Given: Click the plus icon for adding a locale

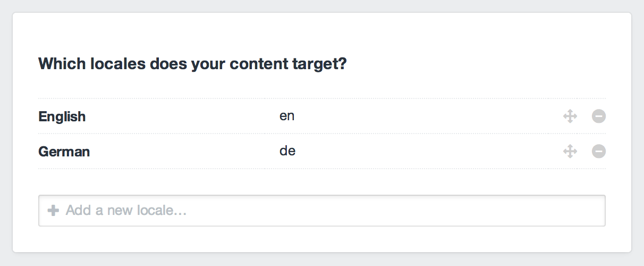Looking at the screenshot, I should pos(53,211).
